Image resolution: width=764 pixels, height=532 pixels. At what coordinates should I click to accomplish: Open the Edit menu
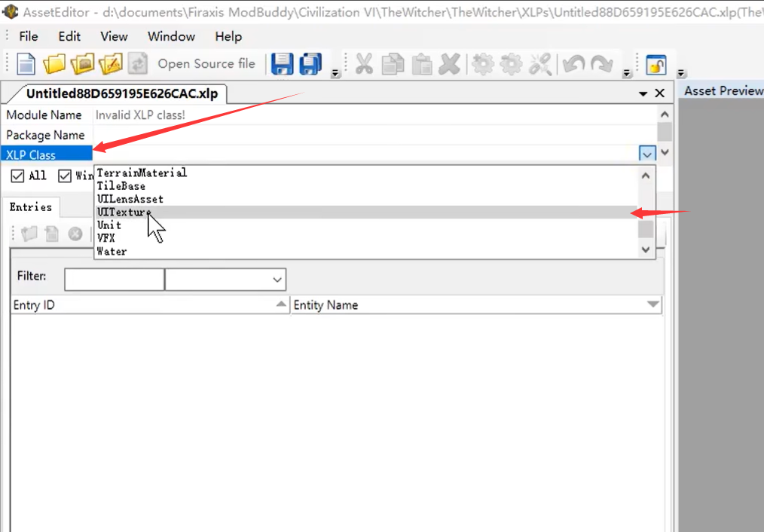click(69, 36)
